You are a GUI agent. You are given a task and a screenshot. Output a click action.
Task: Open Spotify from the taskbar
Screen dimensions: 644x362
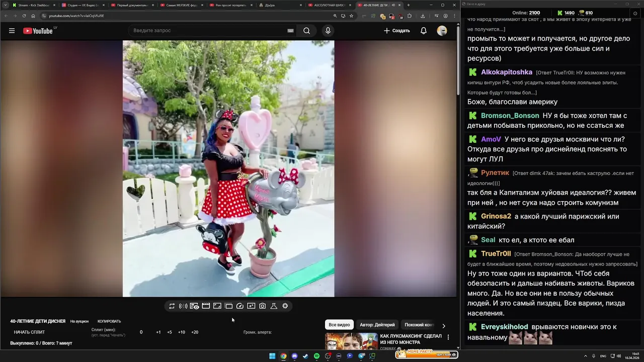[x=316, y=356]
